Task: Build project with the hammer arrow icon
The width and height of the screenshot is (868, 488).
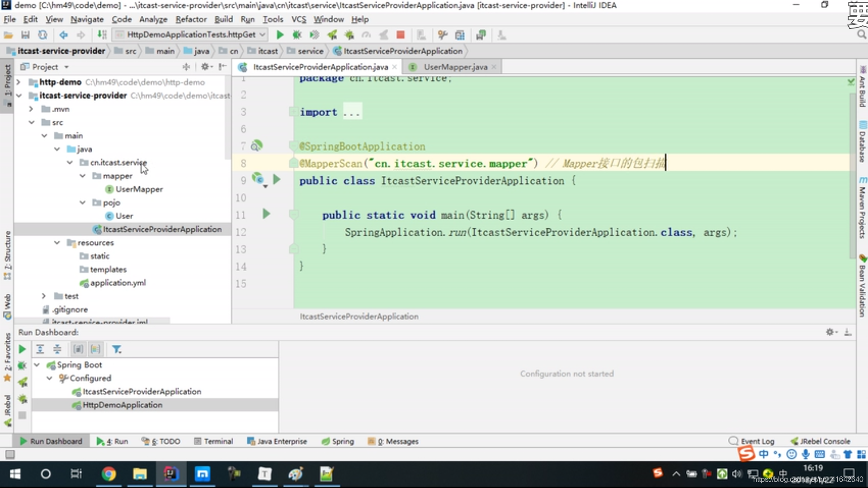Action: click(x=102, y=35)
